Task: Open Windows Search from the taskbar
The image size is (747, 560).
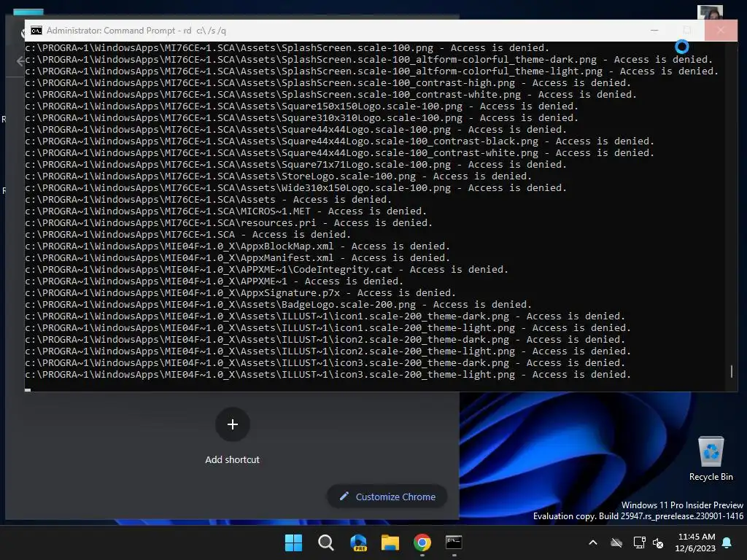Action: tap(326, 542)
